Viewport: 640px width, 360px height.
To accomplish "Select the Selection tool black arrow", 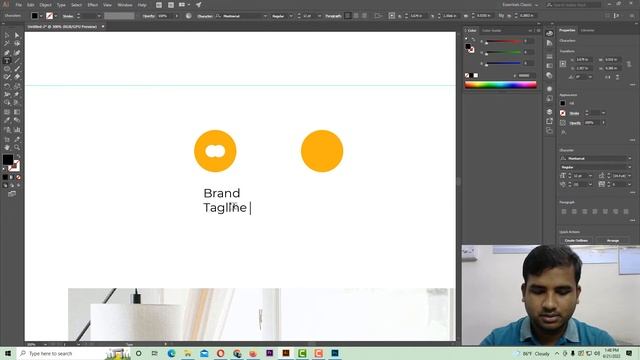I will (x=7, y=36).
